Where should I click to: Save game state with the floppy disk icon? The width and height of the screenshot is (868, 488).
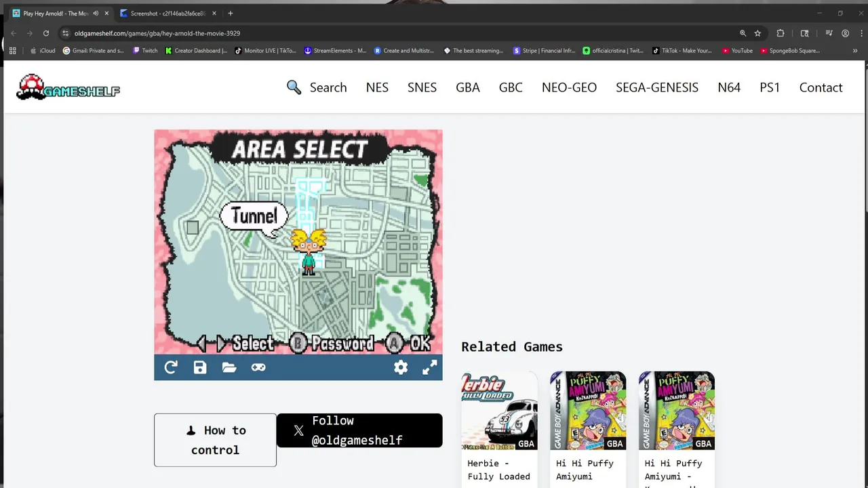[x=200, y=367]
